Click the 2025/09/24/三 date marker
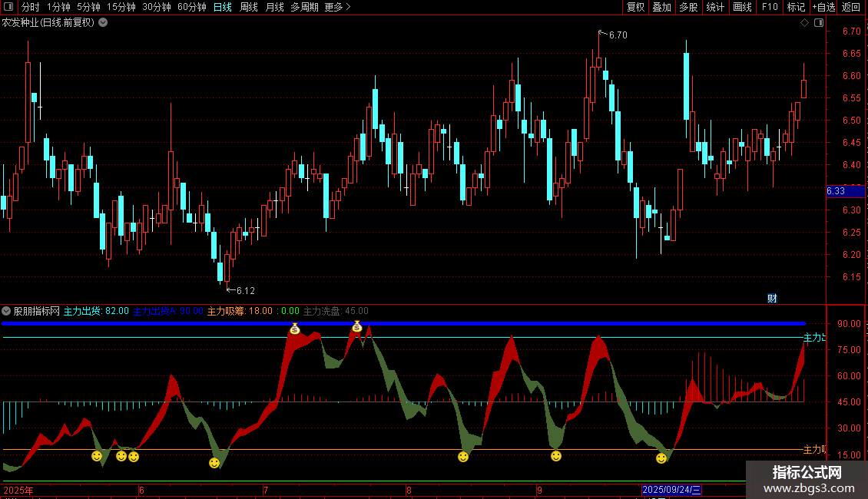 click(x=671, y=490)
